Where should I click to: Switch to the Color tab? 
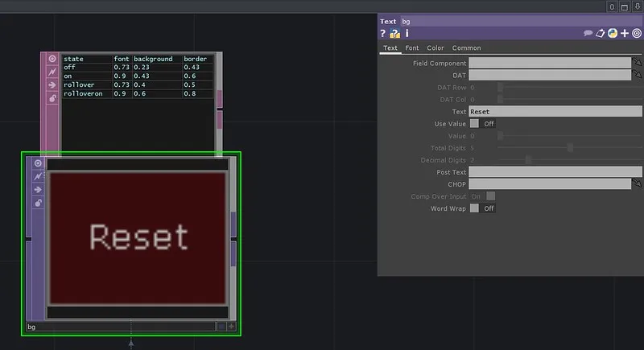pyautogui.click(x=436, y=48)
